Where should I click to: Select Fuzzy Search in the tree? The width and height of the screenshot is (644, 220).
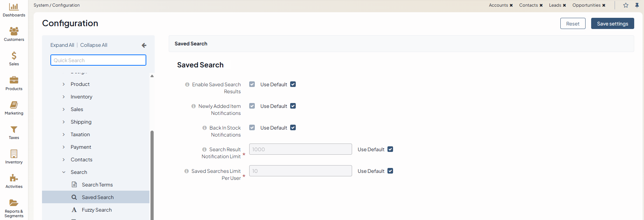tap(97, 210)
